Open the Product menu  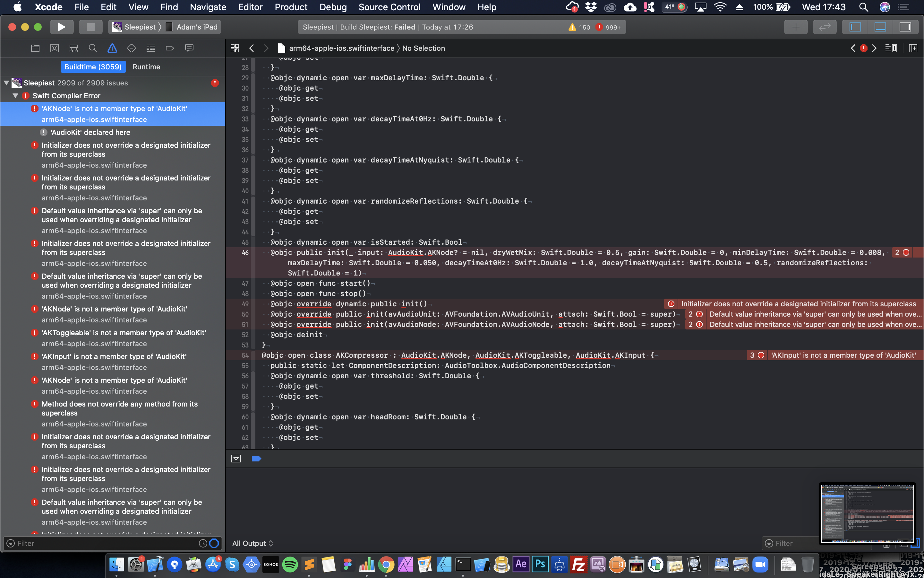(291, 7)
